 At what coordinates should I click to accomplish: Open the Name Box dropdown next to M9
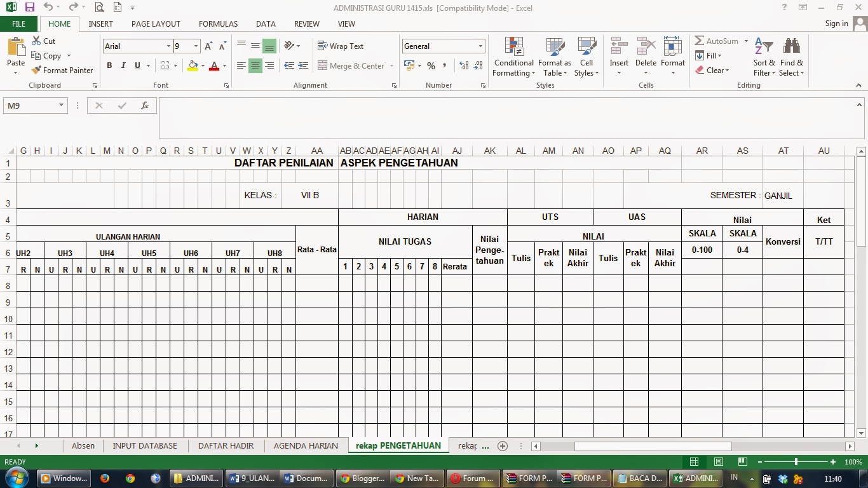point(61,105)
